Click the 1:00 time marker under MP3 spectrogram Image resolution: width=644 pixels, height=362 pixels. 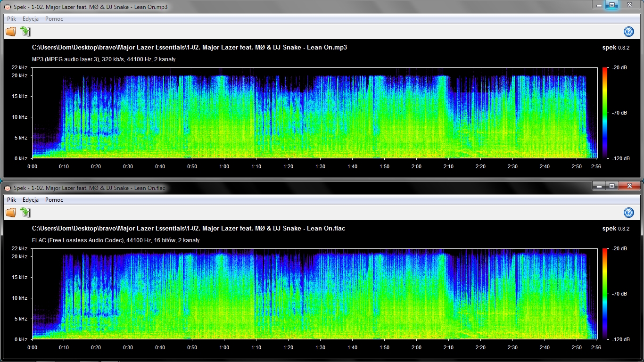point(224,166)
